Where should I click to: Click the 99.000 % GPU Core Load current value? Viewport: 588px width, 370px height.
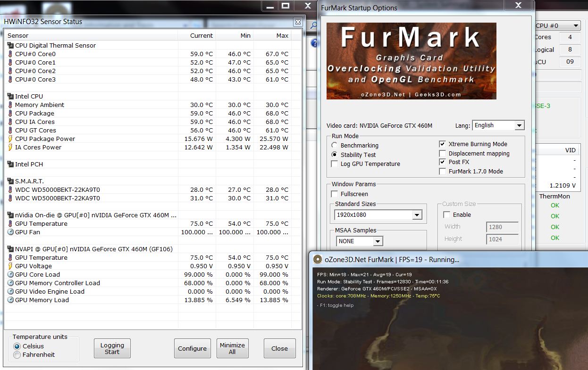point(198,274)
